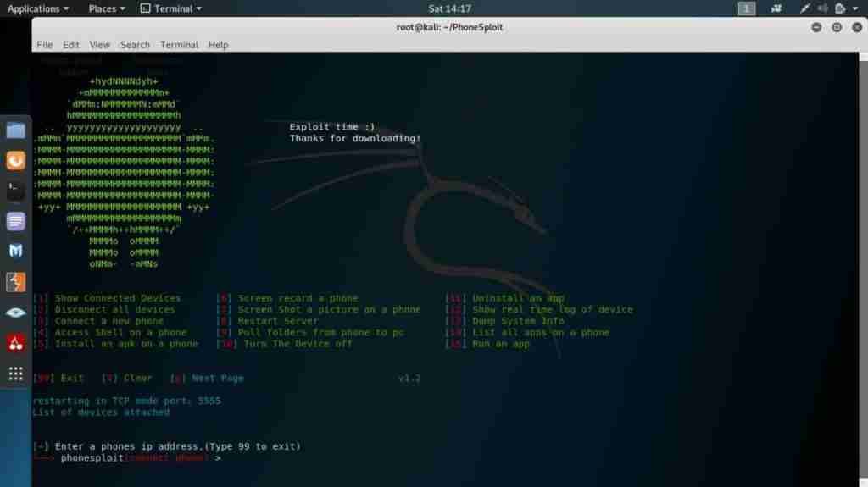Click the text 'Uninstall an app'
This screenshot has height=487, width=868.
518,298
